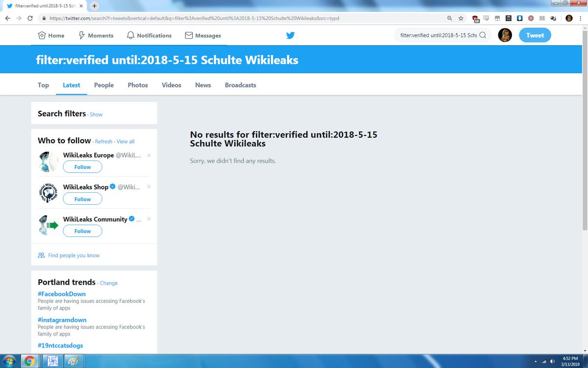Screen dimensions: 588x368
Task: Click the browser address bar URL
Action: pos(194,18)
